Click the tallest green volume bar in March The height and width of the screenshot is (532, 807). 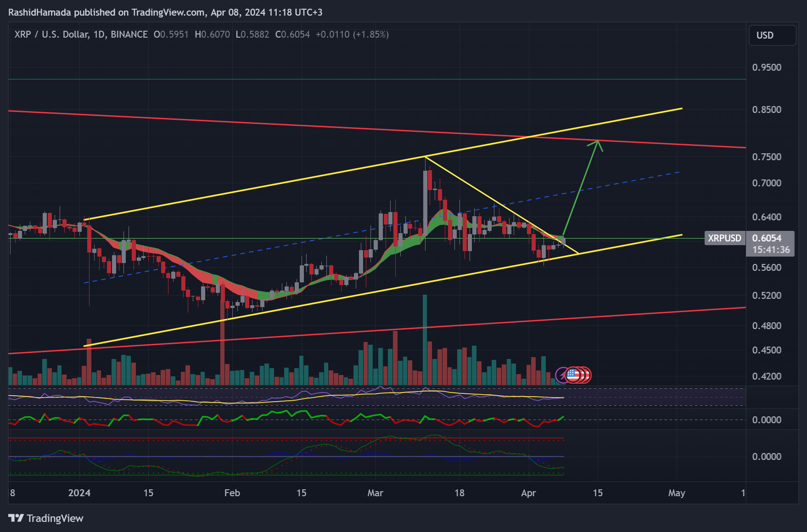coord(425,340)
